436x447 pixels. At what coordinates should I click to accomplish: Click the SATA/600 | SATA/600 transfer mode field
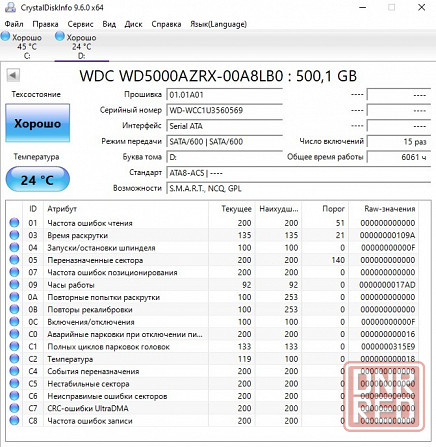(224, 141)
